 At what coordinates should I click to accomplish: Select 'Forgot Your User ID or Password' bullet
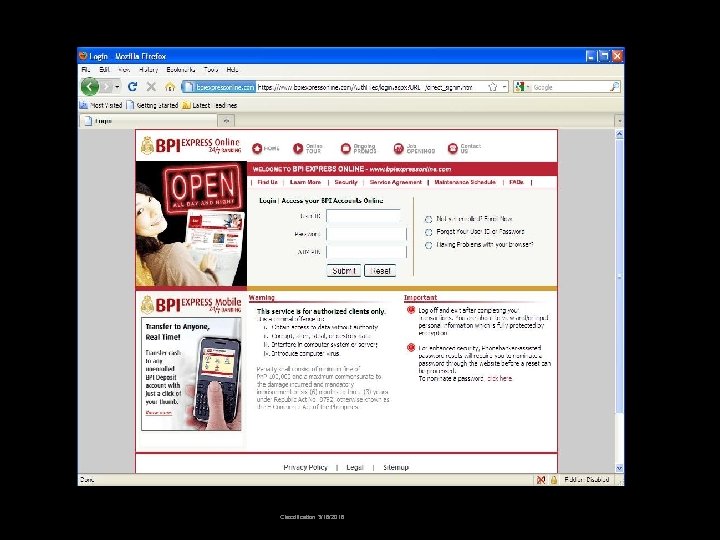(428, 232)
